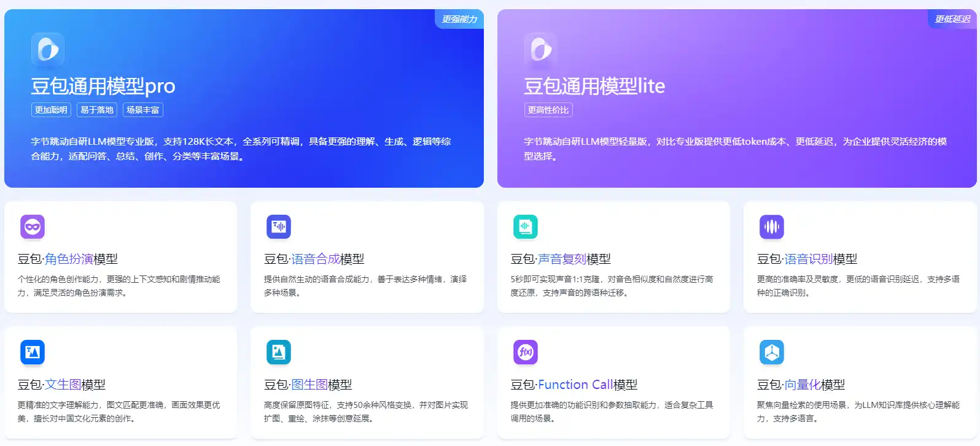Click the 更低延迟 corner badge

click(x=952, y=19)
